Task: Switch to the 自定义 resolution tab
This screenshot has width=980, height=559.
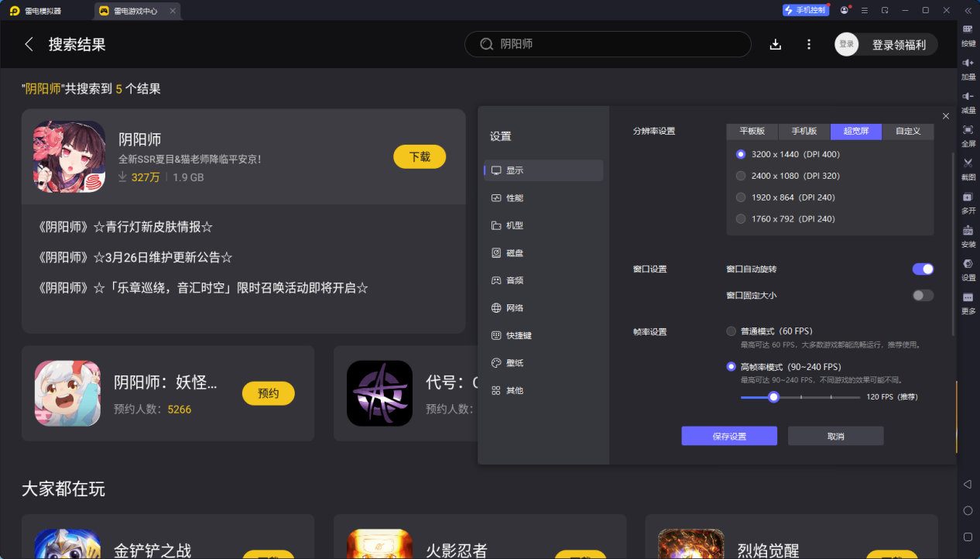Action: pyautogui.click(x=907, y=132)
